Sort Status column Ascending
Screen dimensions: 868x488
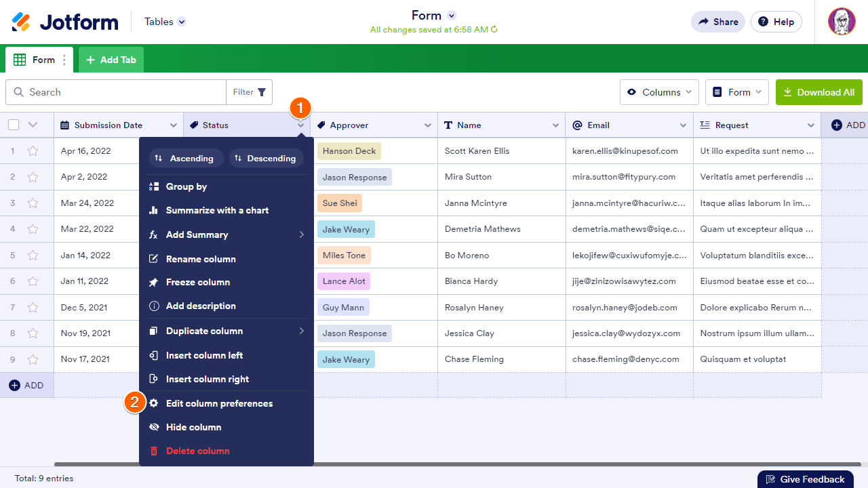click(186, 158)
